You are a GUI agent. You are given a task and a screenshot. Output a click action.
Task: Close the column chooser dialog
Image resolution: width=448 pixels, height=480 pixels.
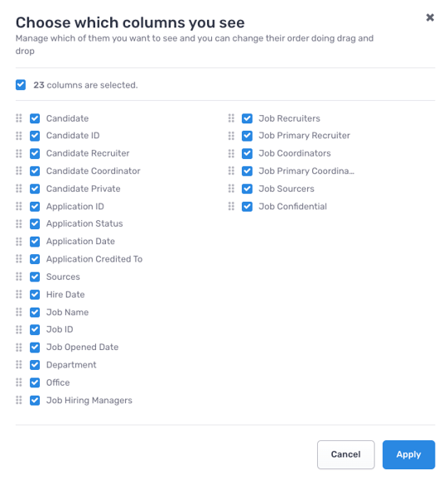click(430, 17)
